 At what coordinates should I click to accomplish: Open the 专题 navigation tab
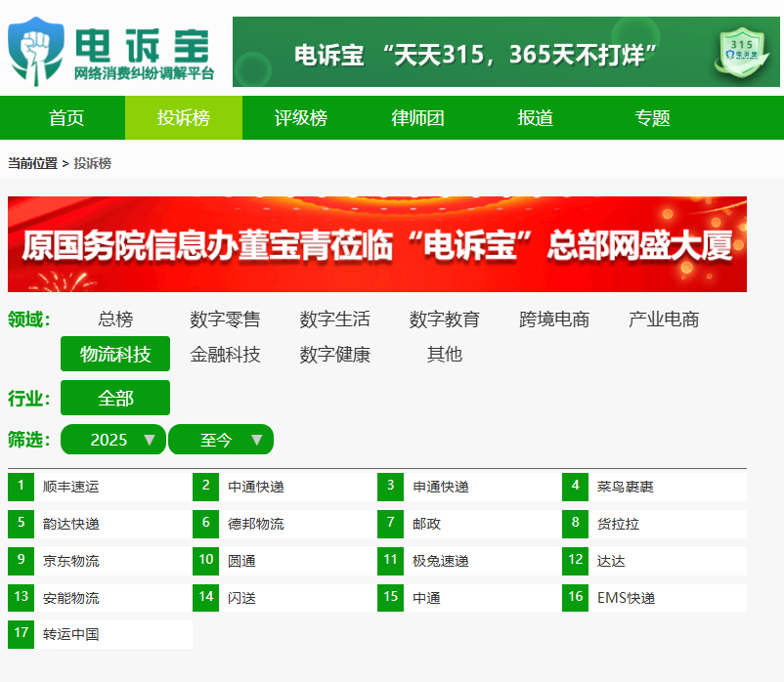(x=652, y=118)
